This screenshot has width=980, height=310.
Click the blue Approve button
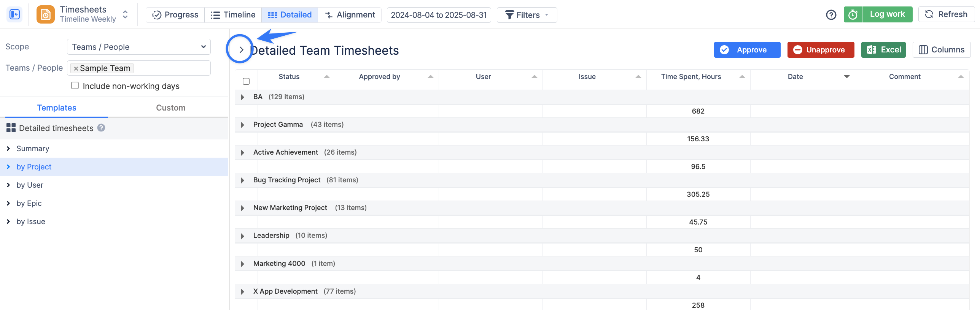[747, 50]
